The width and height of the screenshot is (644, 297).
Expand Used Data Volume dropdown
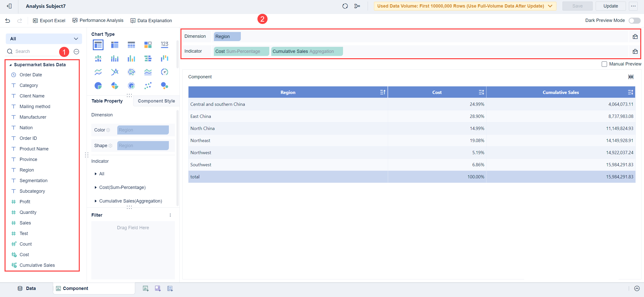[465, 6]
